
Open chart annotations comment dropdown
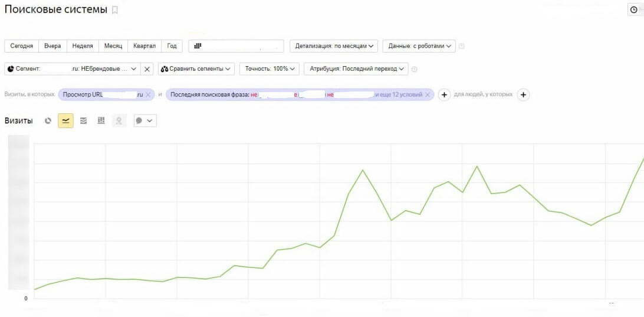(x=145, y=121)
